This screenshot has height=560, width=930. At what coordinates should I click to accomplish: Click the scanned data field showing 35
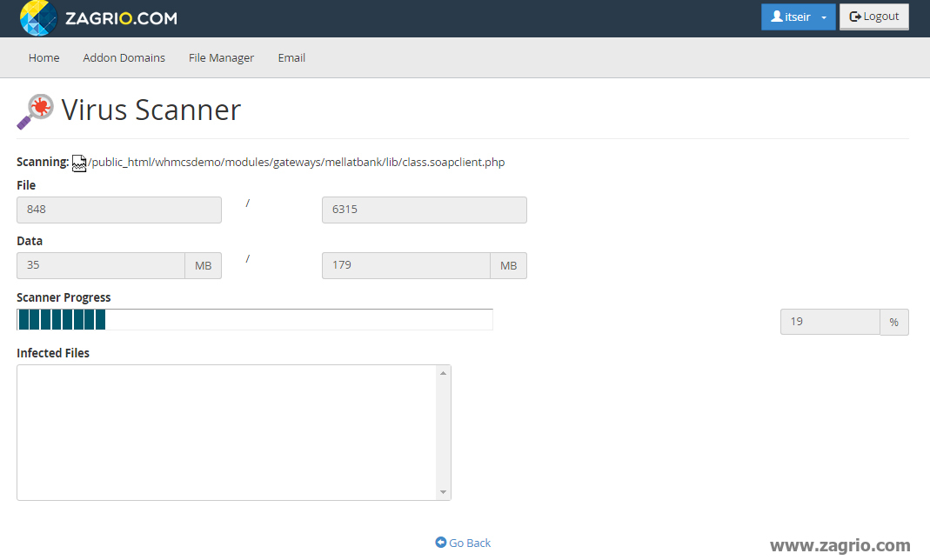click(100, 265)
